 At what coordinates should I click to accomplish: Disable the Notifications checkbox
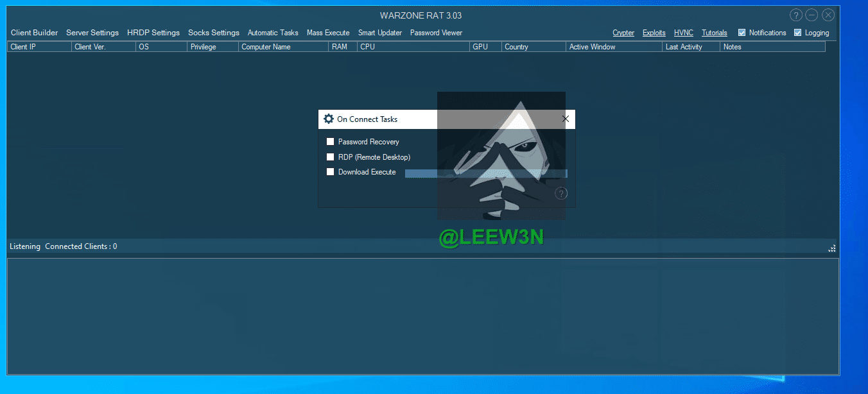pyautogui.click(x=742, y=33)
